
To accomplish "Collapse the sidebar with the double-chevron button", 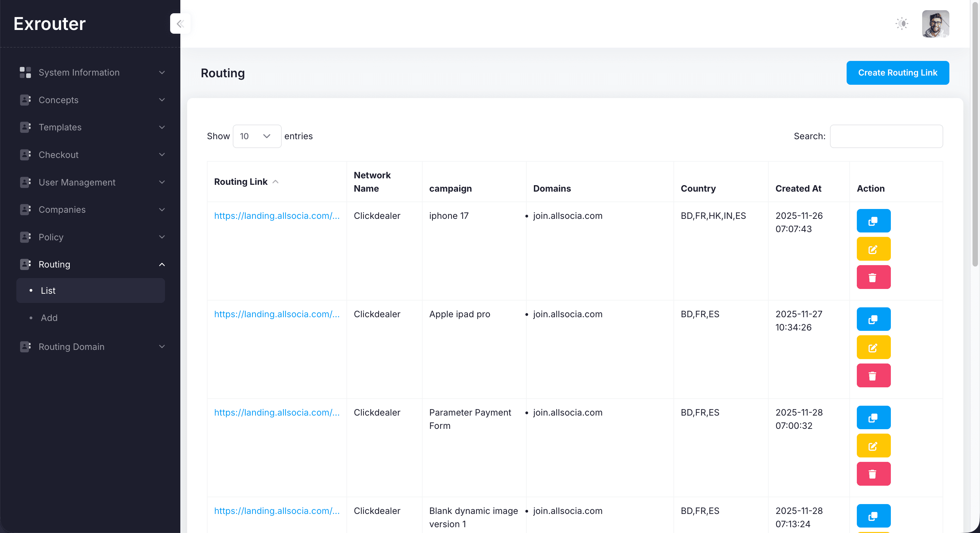I will click(180, 23).
